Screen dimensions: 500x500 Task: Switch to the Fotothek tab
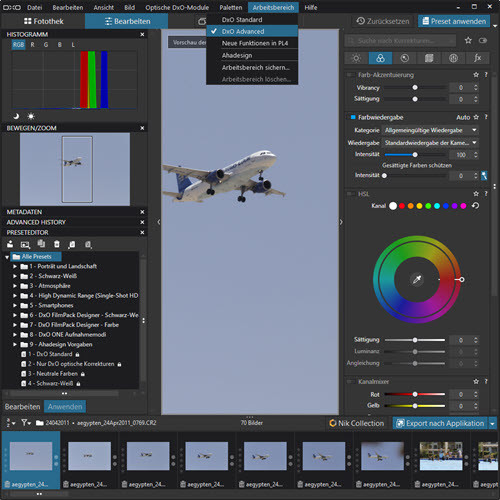[x=43, y=21]
